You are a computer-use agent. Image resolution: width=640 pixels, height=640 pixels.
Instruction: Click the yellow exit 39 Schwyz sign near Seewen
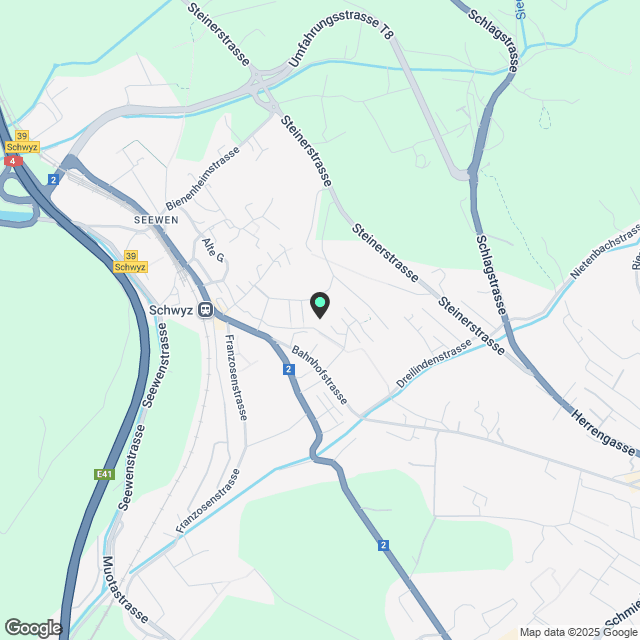coord(130,262)
